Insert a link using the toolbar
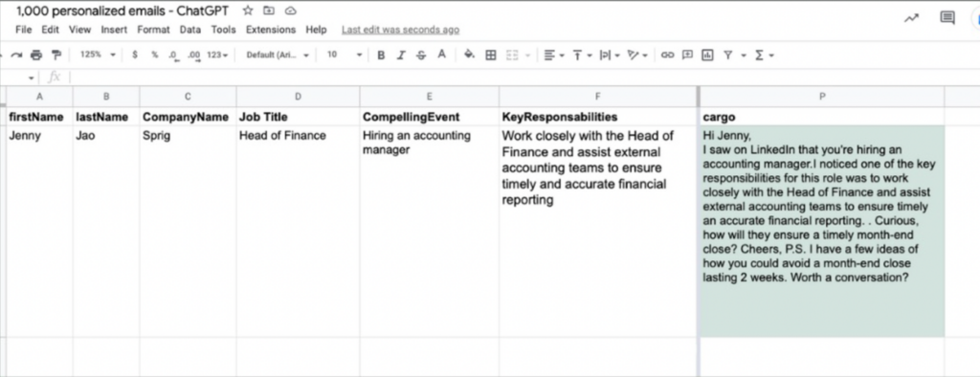The image size is (980, 377). tap(667, 55)
